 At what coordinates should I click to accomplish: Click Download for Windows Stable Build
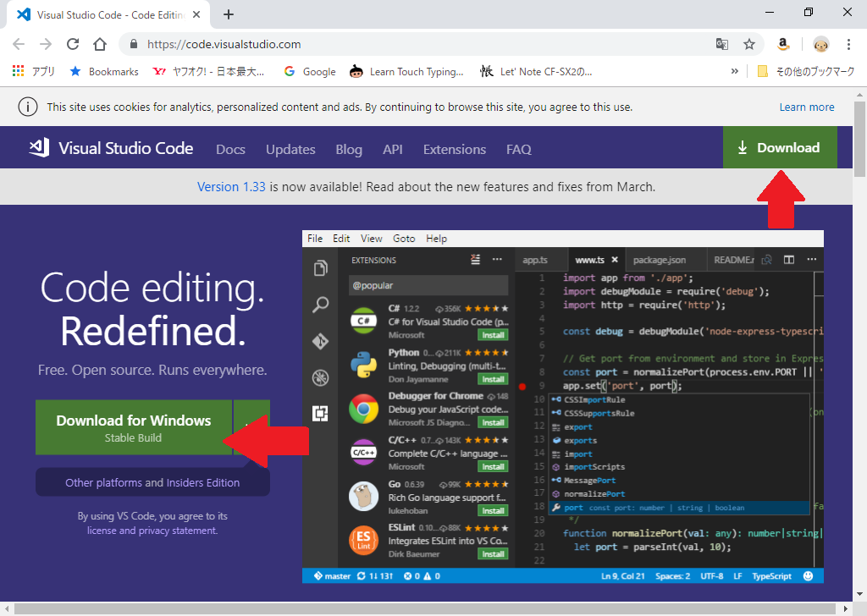133,427
